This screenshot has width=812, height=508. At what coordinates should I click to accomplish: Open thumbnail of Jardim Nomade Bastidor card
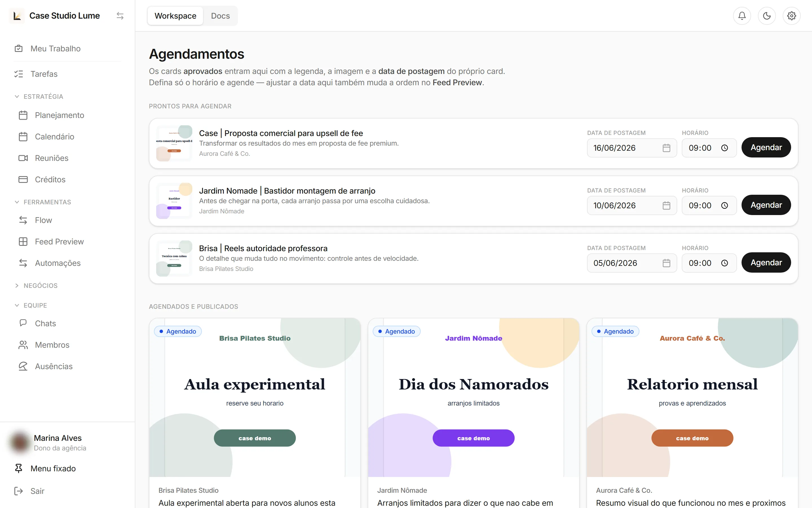pyautogui.click(x=174, y=201)
